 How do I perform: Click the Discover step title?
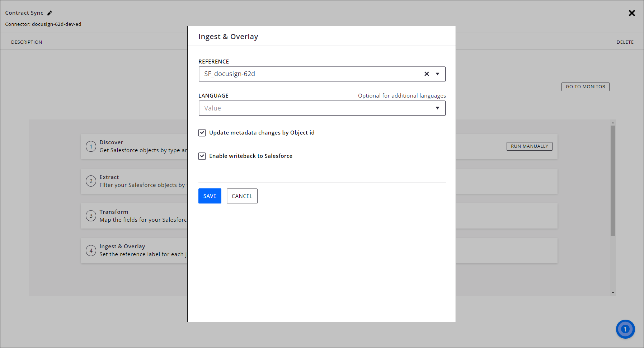coord(111,142)
